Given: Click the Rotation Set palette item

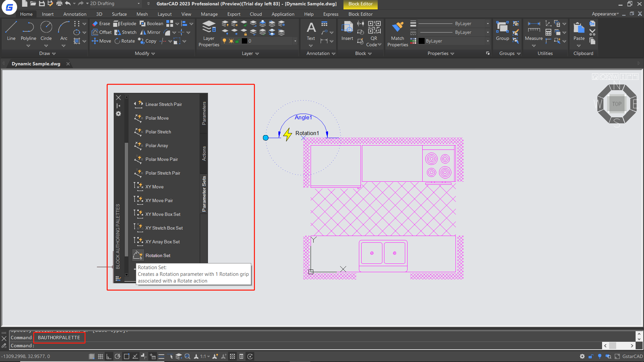Looking at the screenshot, I should coord(158,255).
